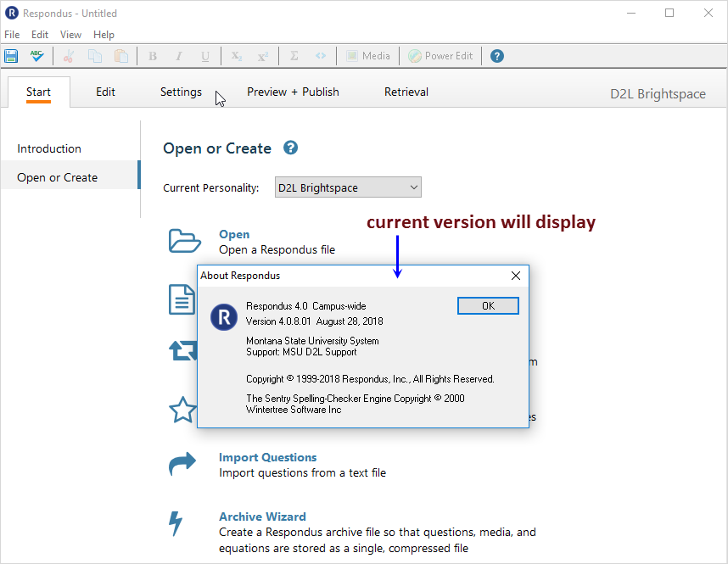Switch to Preview + Publish tab

coord(293,92)
